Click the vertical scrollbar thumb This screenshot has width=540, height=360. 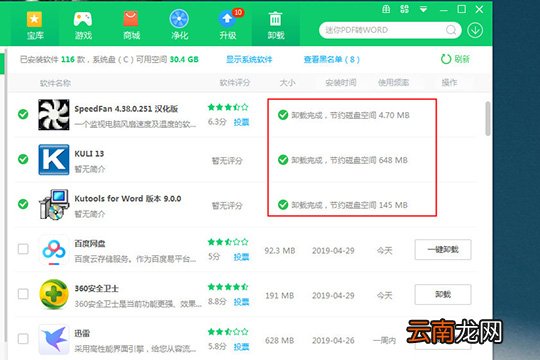[488, 119]
